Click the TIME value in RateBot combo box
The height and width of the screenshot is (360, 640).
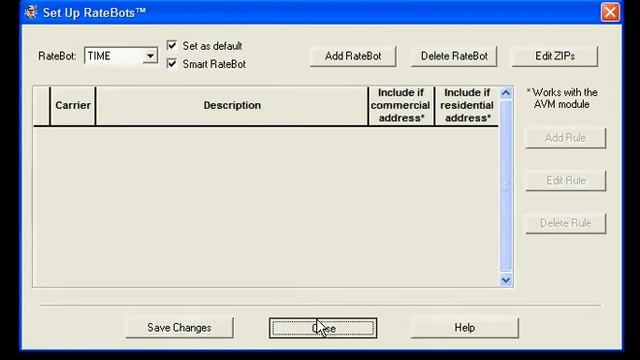click(99, 56)
